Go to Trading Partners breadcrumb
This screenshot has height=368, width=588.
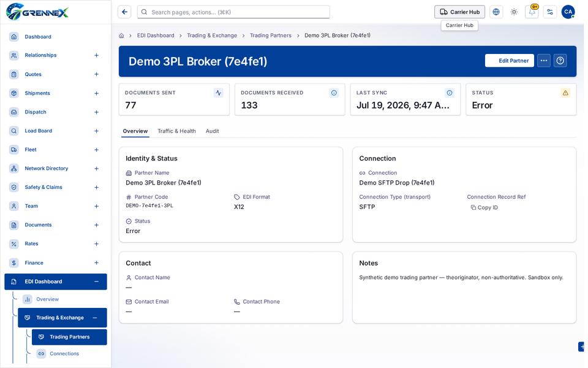tap(270, 36)
